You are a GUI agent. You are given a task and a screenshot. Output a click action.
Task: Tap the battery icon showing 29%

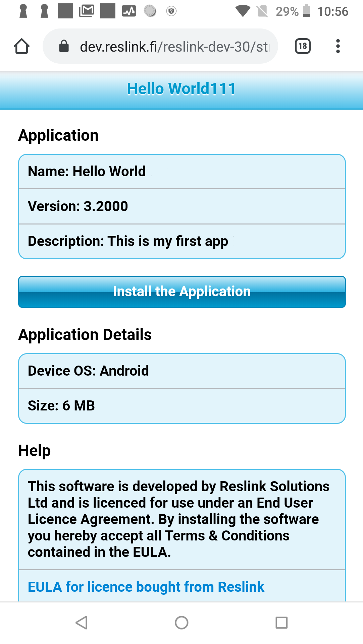click(306, 11)
